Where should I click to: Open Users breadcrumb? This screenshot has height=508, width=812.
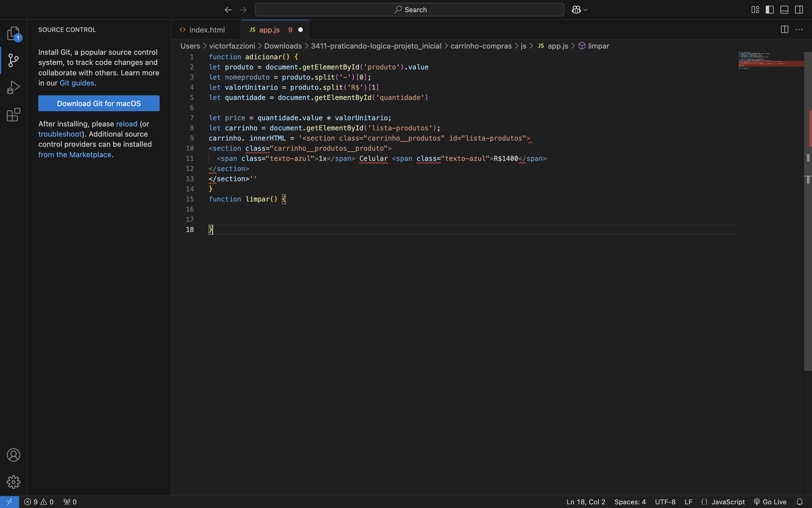pos(190,46)
